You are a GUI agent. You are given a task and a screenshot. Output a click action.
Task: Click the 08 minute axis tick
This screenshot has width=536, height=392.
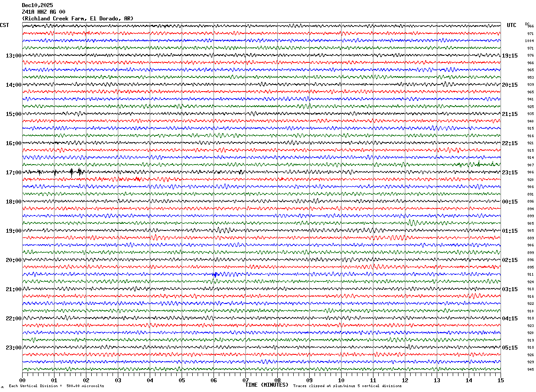pos(277,380)
